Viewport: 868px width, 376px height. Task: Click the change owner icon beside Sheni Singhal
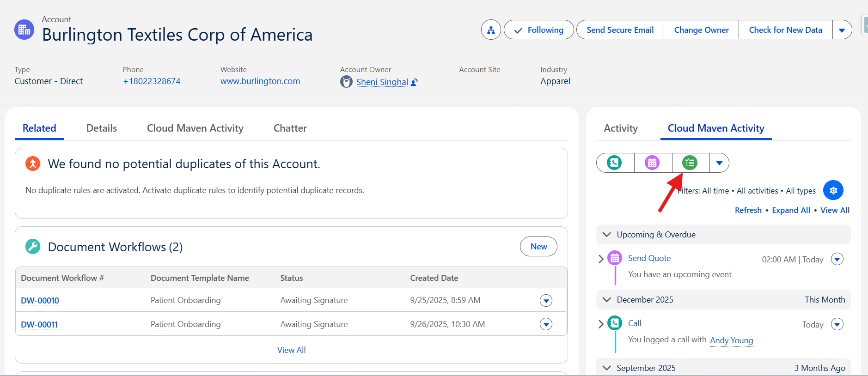point(415,82)
